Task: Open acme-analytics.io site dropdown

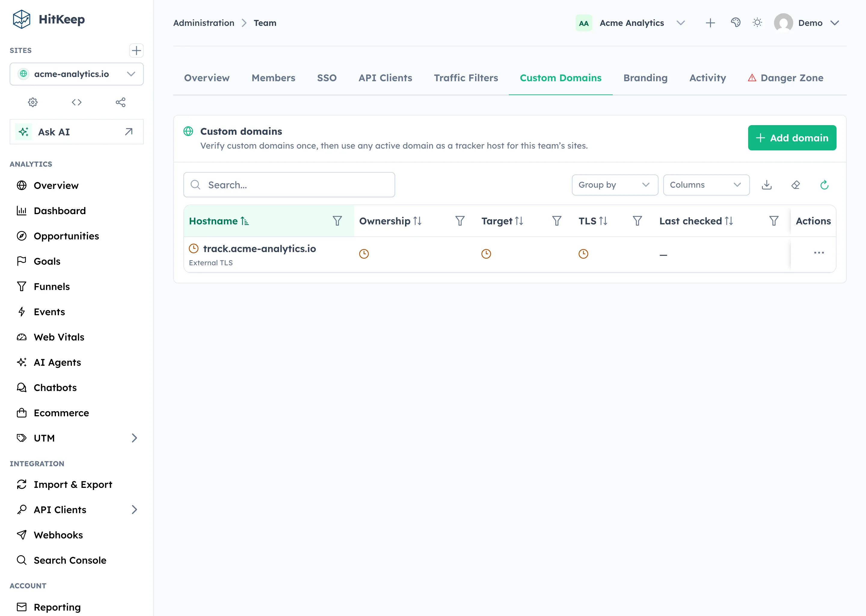Action: click(77, 74)
